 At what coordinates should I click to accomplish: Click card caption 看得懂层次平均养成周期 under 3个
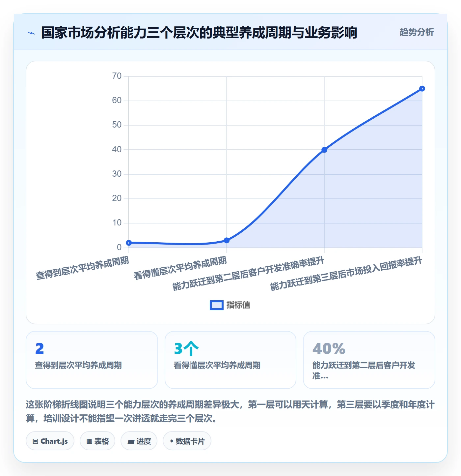217,365
